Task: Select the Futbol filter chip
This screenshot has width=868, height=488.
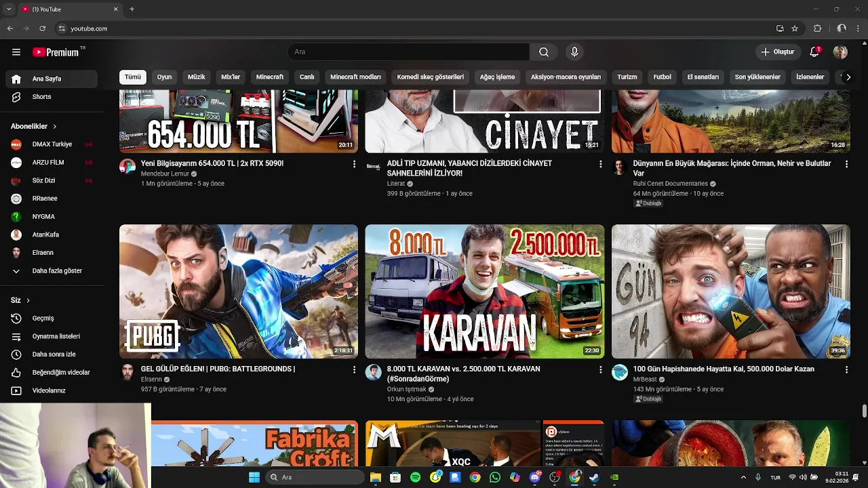Action: tap(663, 77)
